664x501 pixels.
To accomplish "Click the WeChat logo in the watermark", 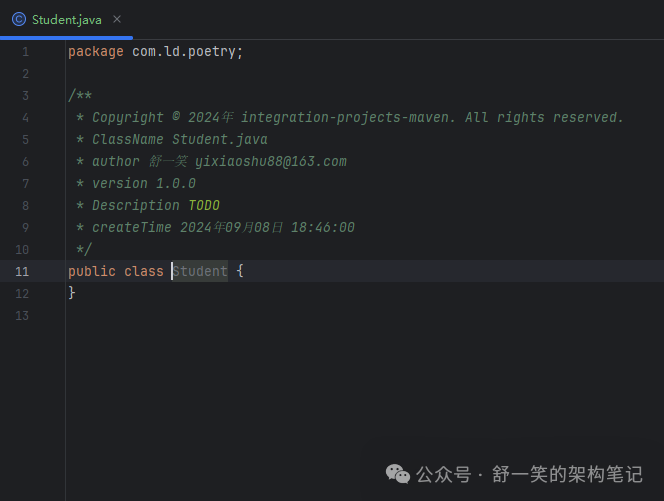I will 398,474.
